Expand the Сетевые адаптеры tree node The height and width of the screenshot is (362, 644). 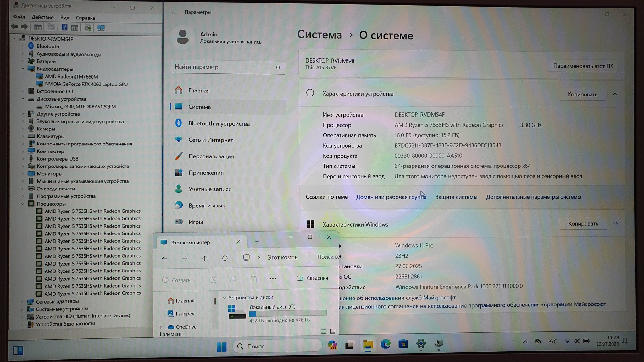pyautogui.click(x=22, y=301)
